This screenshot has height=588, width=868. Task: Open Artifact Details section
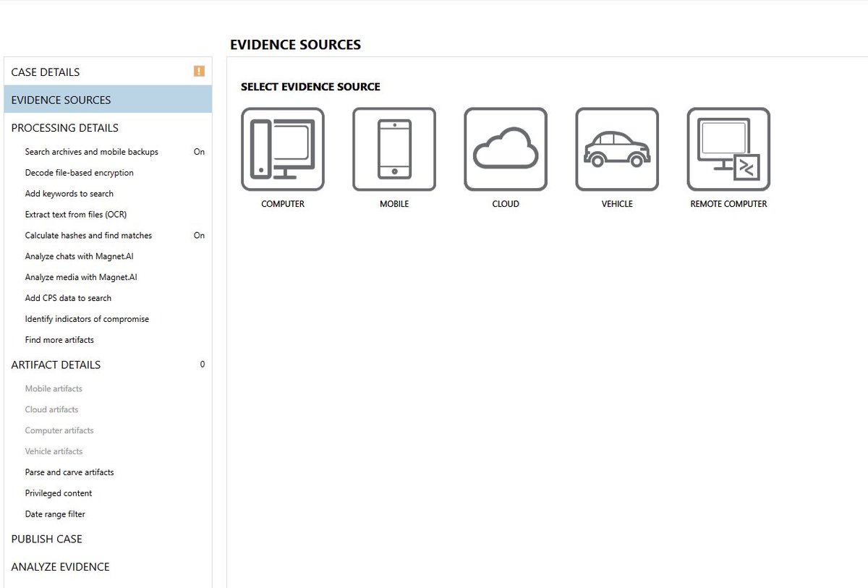tap(56, 365)
